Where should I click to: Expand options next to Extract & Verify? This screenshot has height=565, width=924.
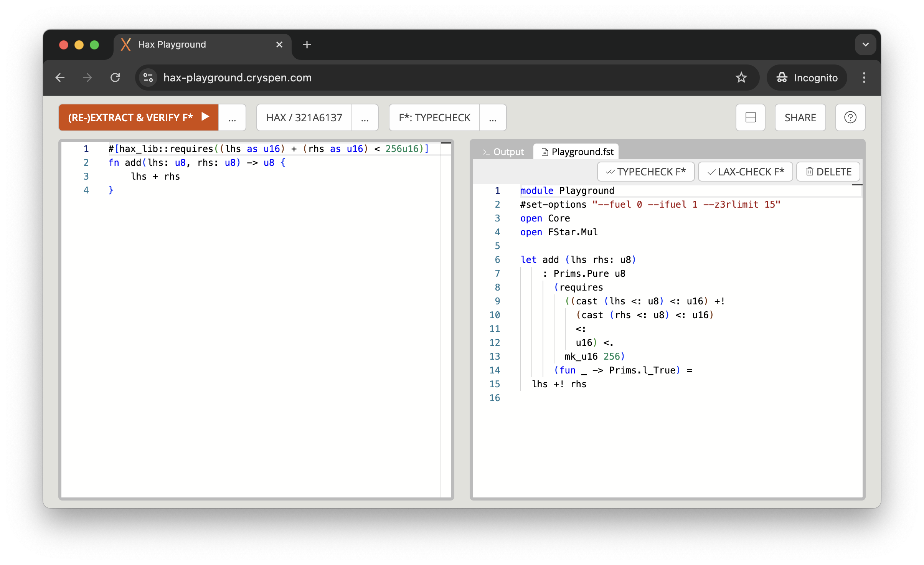232,117
